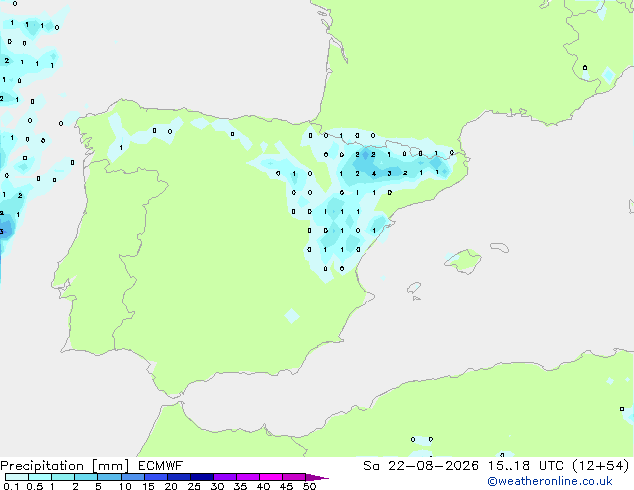This screenshot has height=490, width=634.
Task: Click the '25' legend label
Action: tap(194, 486)
